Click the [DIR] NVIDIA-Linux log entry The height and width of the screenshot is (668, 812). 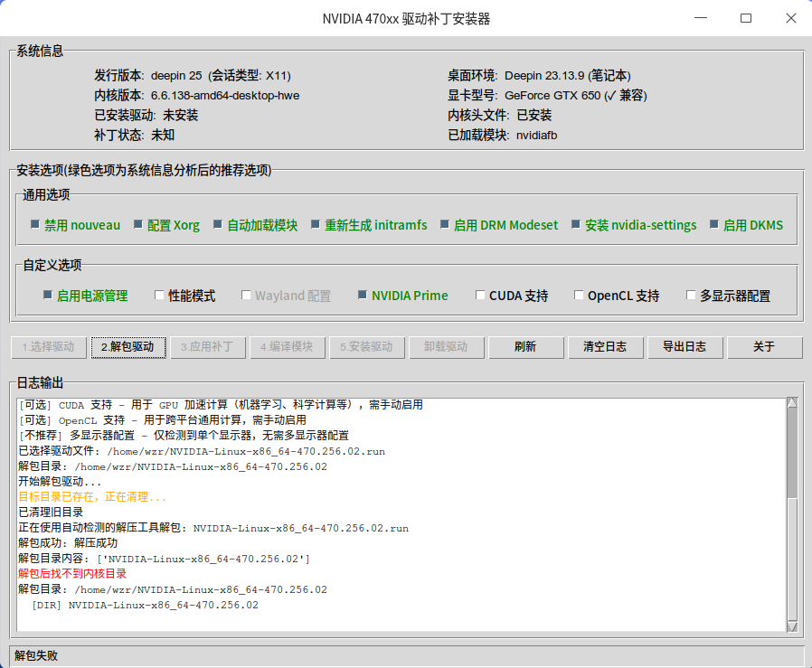145,605
